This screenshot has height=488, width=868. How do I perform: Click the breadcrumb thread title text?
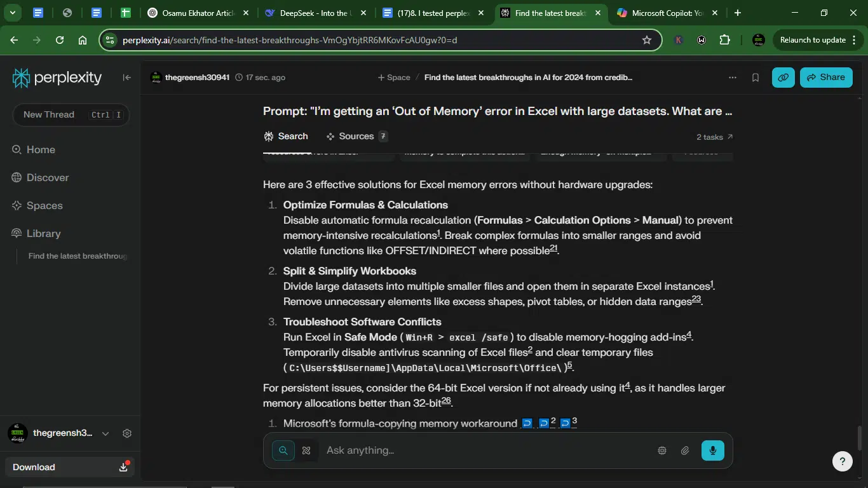[528, 78]
